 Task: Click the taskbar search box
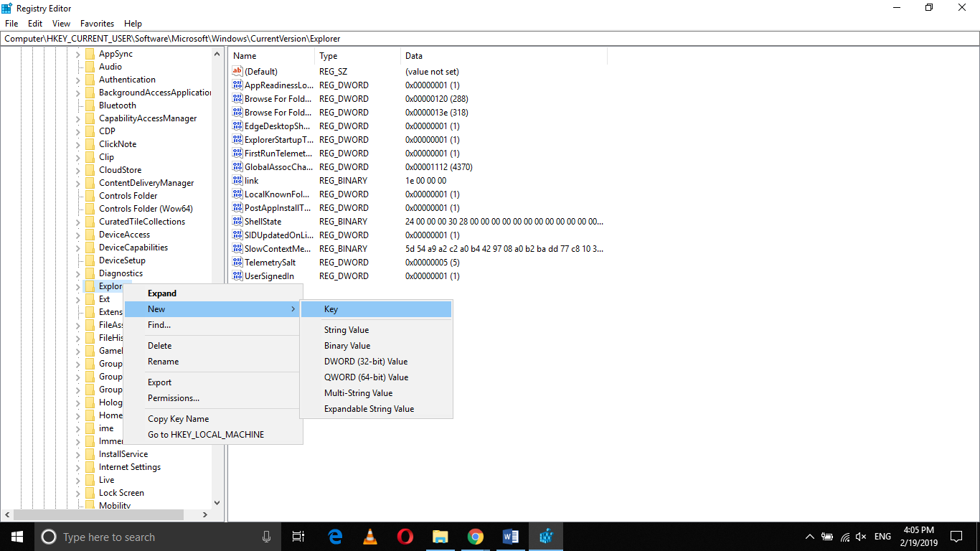[158, 536]
